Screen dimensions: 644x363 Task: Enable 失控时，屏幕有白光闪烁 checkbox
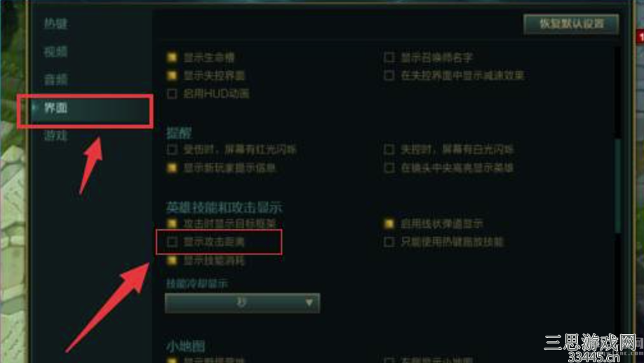click(x=389, y=149)
